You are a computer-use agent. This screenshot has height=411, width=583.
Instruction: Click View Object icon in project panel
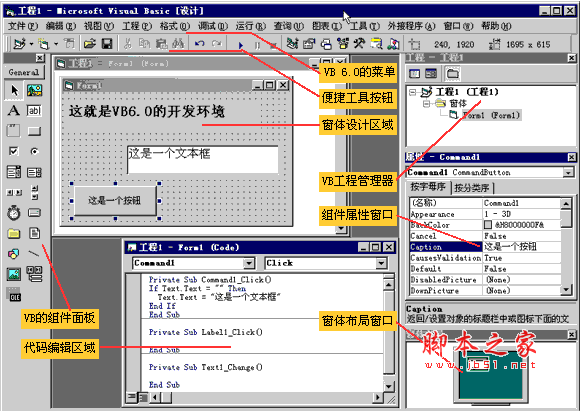[x=431, y=74]
